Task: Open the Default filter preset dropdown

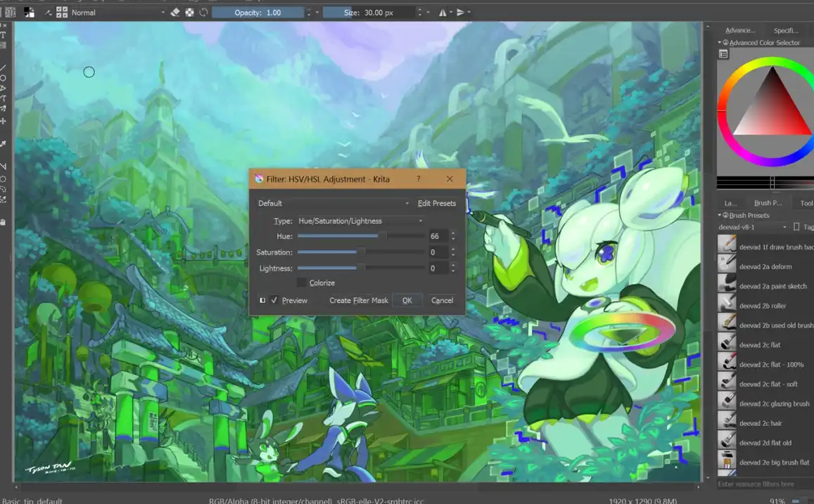Action: tap(333, 203)
